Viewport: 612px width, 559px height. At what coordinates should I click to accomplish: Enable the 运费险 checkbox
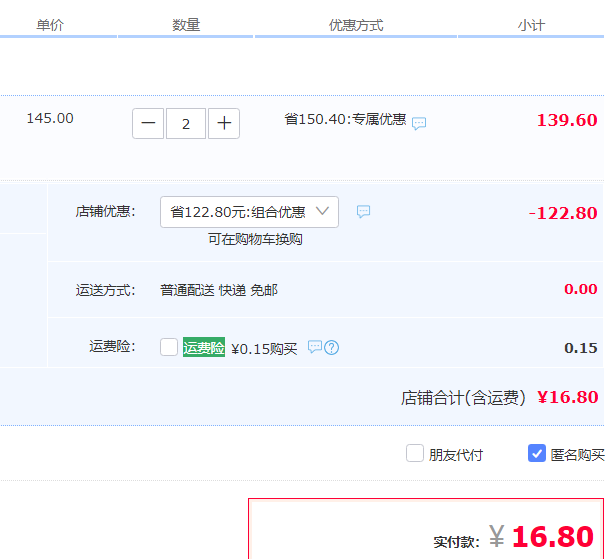(169, 347)
